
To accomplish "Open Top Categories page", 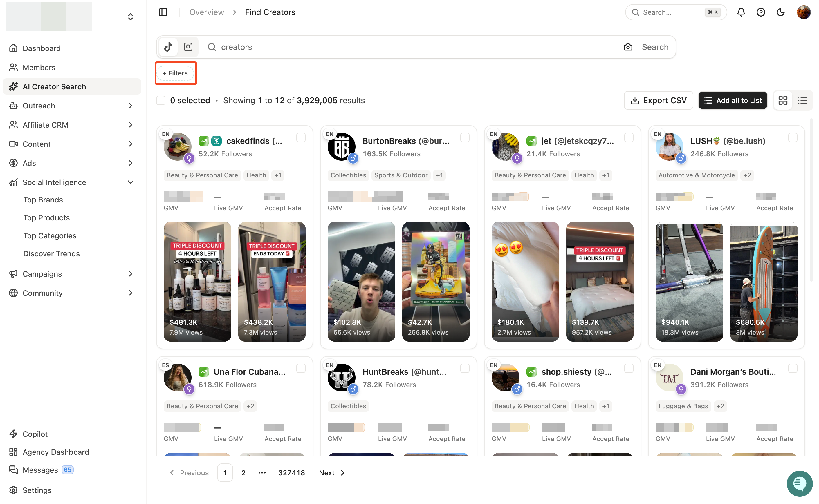I will 50,236.
